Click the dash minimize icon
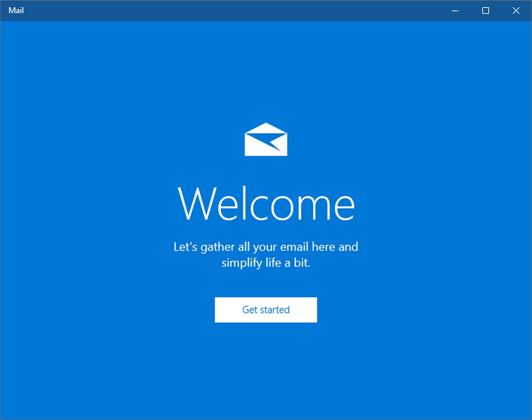Screen dimensions: 532x420 click(455, 11)
